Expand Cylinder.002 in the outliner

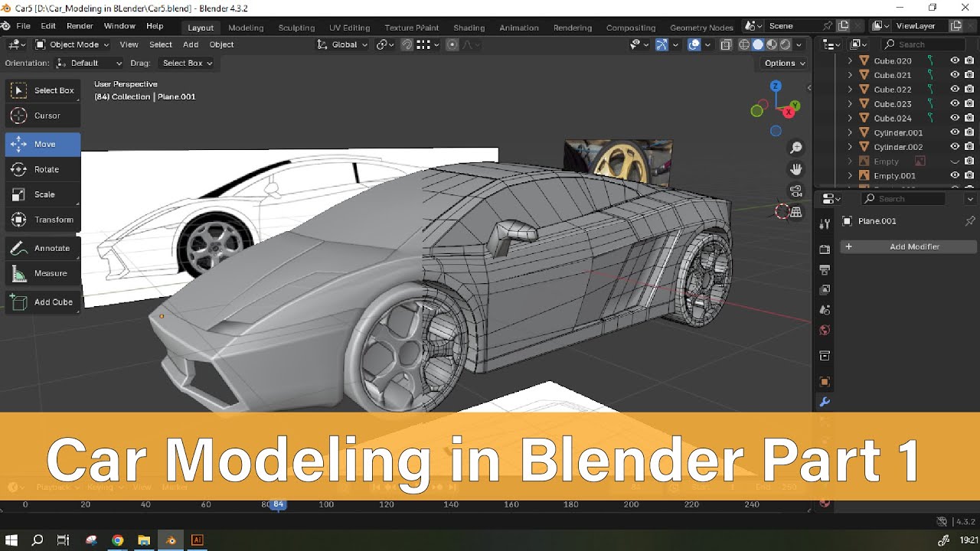(x=850, y=147)
